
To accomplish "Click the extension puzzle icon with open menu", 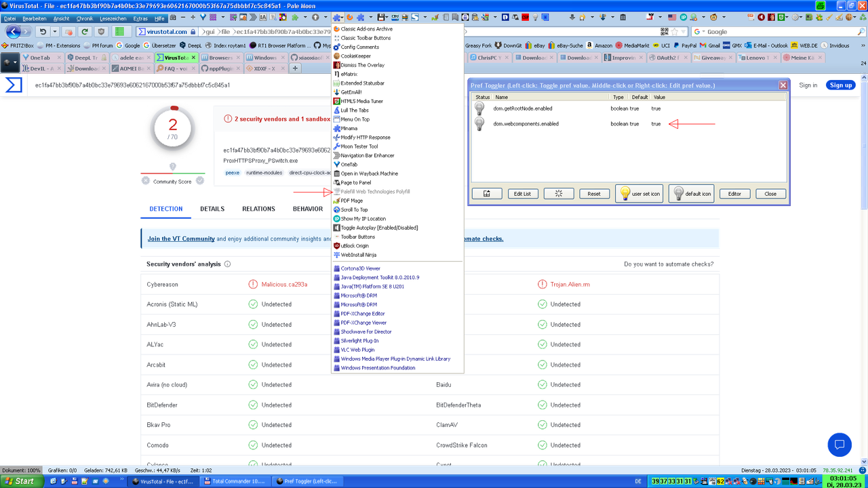I will click(337, 17).
